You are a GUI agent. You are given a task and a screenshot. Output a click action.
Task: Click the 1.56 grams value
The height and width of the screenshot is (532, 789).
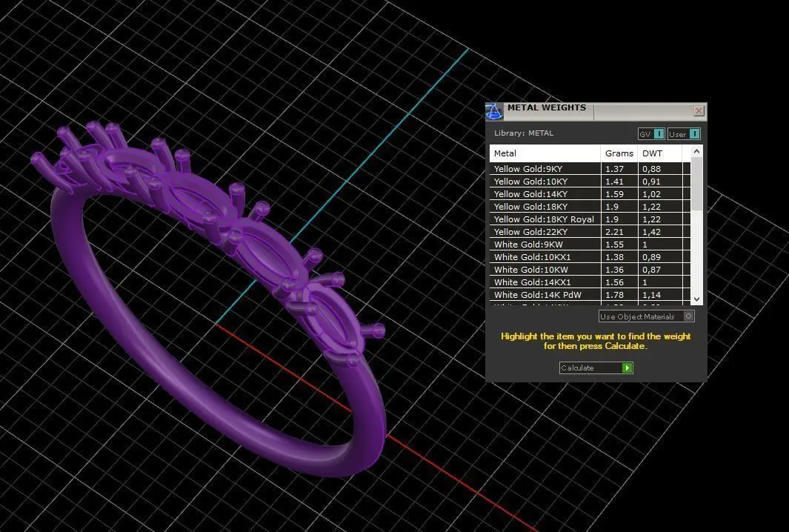(x=614, y=282)
